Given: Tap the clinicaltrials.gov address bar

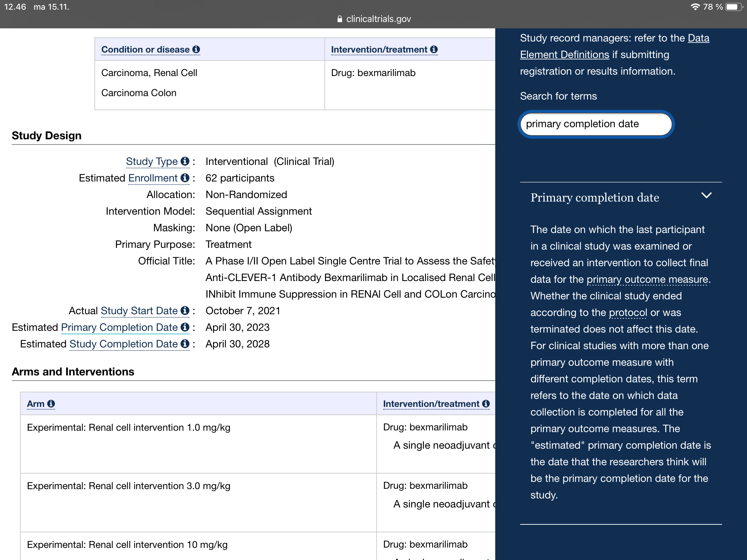Looking at the screenshot, I should pos(373,19).
